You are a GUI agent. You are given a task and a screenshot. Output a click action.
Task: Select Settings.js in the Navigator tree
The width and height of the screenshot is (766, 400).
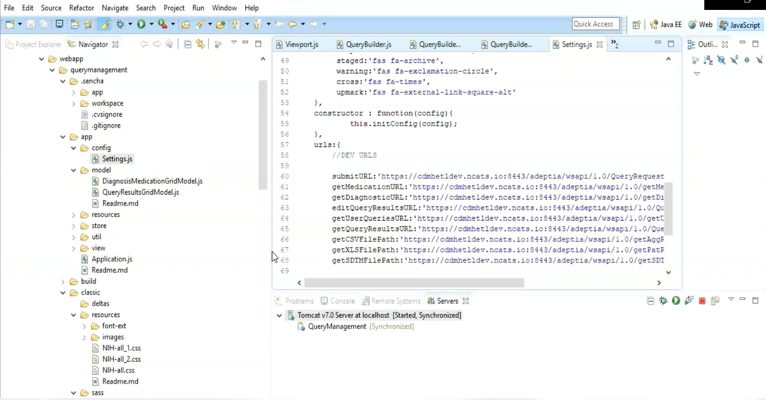tap(112, 159)
